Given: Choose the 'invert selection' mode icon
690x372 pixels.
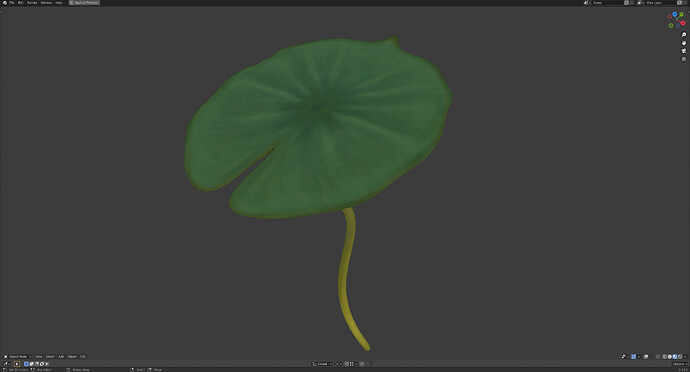Looking at the screenshot, I should click(x=42, y=364).
